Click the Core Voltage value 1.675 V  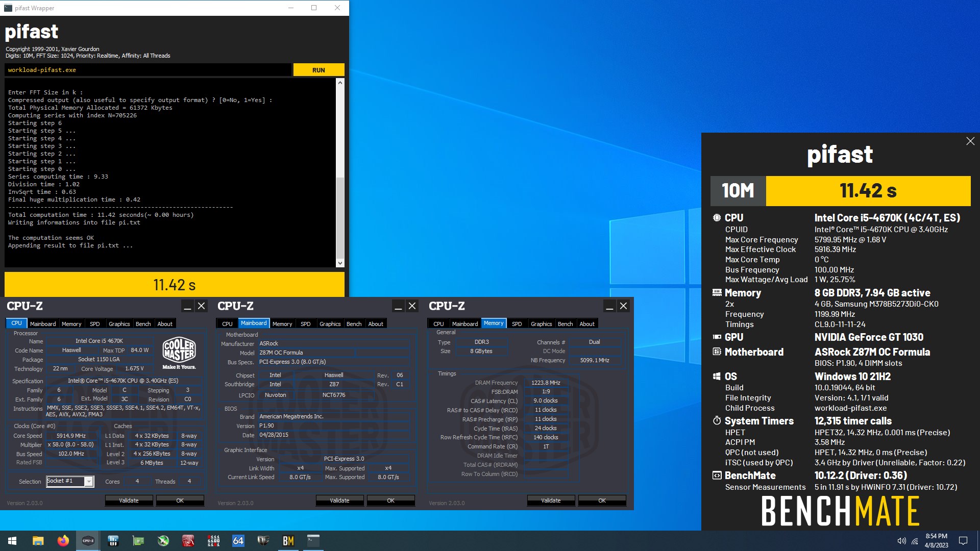(x=134, y=368)
